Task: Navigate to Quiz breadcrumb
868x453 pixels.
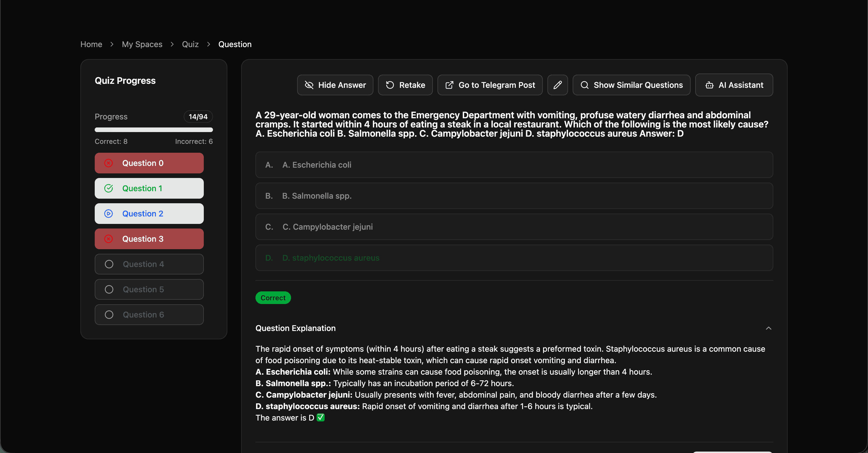Action: pos(190,44)
